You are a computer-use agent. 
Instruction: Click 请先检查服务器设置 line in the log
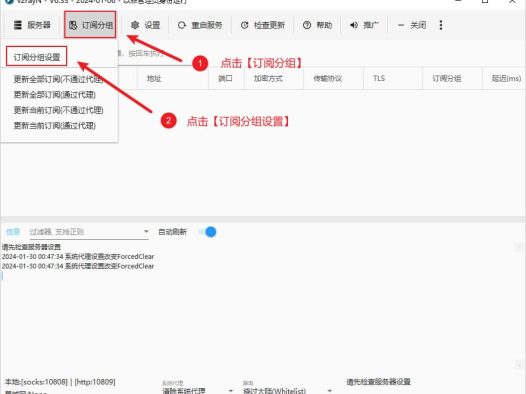(31, 247)
